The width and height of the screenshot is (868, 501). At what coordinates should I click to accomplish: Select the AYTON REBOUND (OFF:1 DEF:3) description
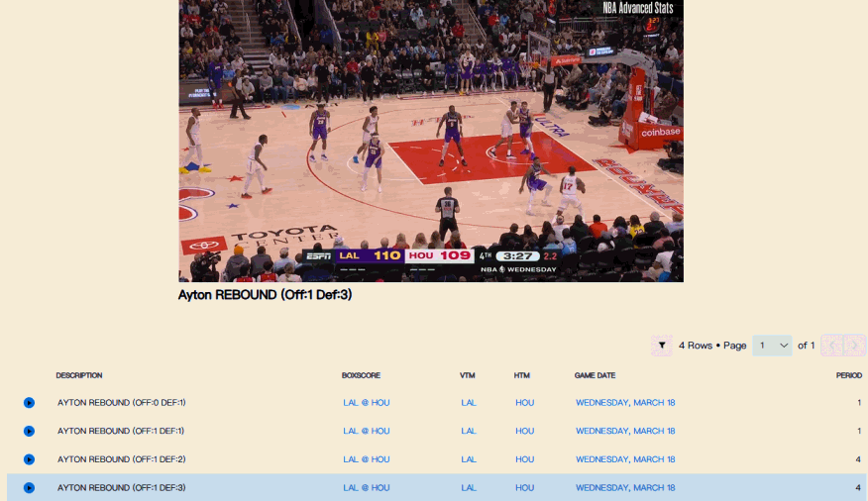121,488
